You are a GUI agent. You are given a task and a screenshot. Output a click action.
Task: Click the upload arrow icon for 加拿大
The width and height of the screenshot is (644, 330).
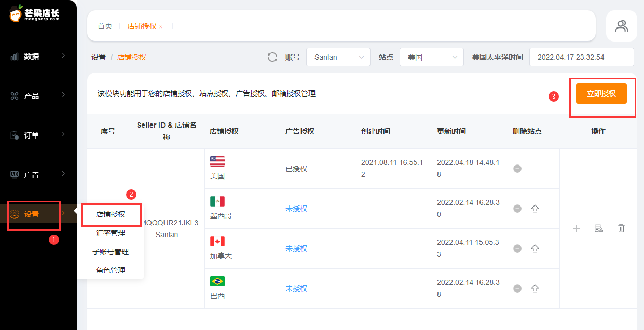coord(535,249)
